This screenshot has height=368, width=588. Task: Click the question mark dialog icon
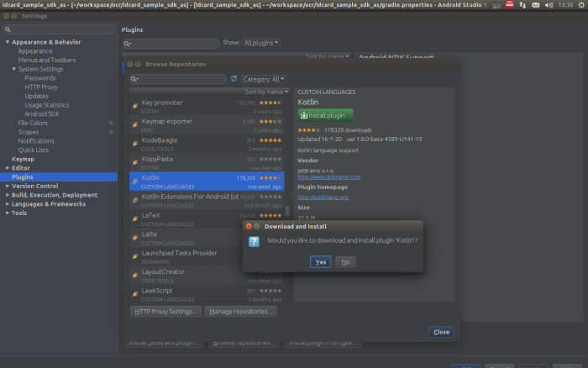click(x=254, y=242)
